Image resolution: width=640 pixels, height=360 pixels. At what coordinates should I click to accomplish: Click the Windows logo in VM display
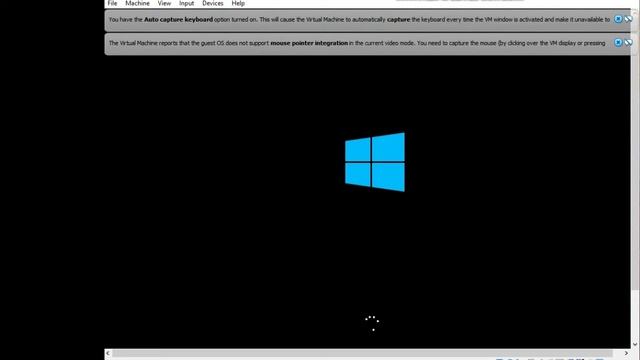click(x=375, y=162)
